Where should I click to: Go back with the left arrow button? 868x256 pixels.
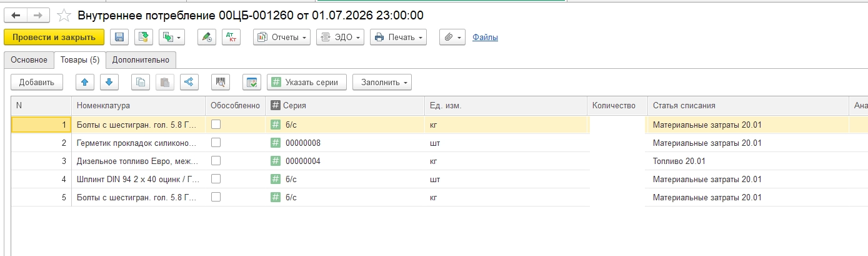(16, 15)
